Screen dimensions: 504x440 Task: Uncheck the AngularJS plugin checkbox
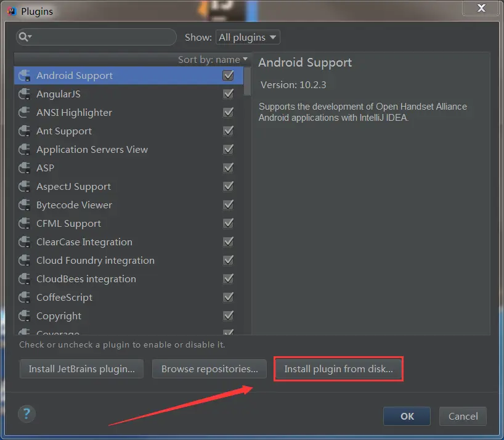[x=228, y=94]
